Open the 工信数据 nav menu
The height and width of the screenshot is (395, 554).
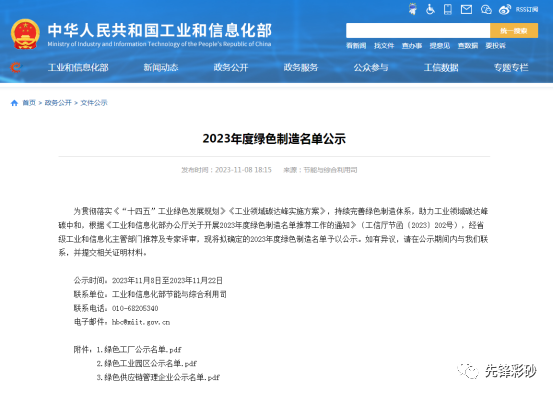pyautogui.click(x=441, y=67)
